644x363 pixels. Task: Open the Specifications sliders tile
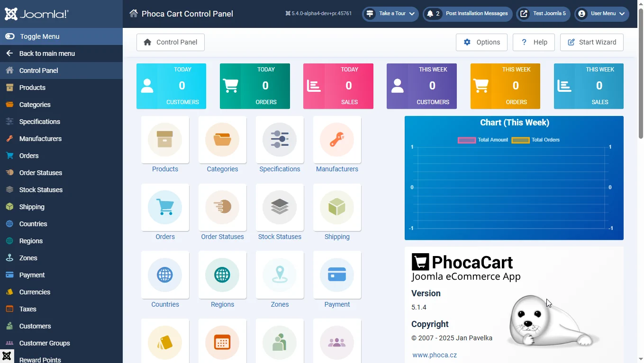[280, 140]
